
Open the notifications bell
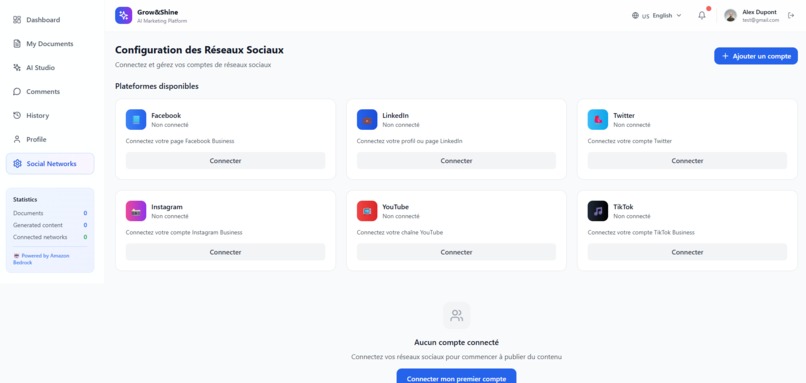[x=702, y=15]
